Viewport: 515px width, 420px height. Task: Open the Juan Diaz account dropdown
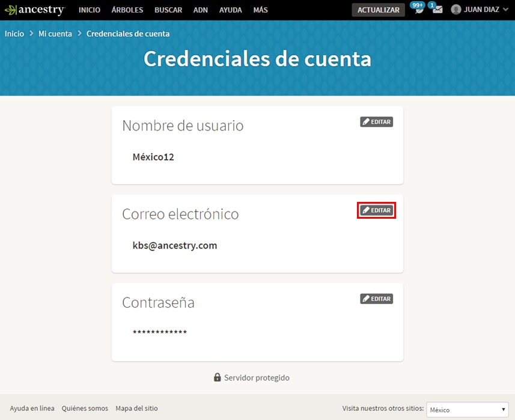point(481,9)
